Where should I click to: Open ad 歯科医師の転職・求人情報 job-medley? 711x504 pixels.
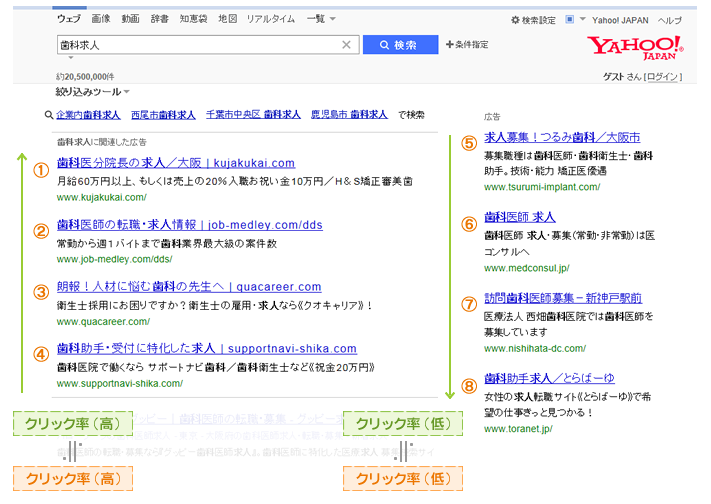point(190,225)
